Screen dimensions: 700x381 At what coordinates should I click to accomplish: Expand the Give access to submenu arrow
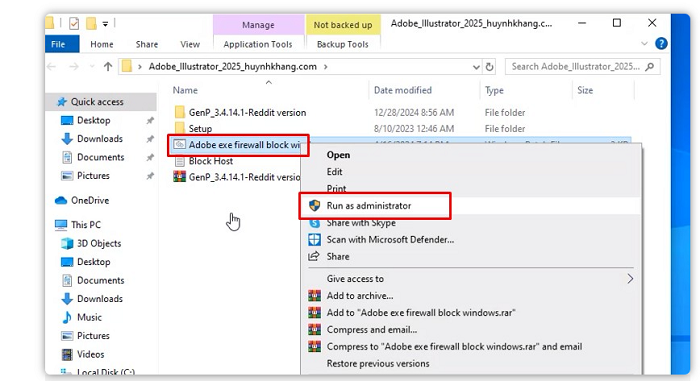coord(630,279)
